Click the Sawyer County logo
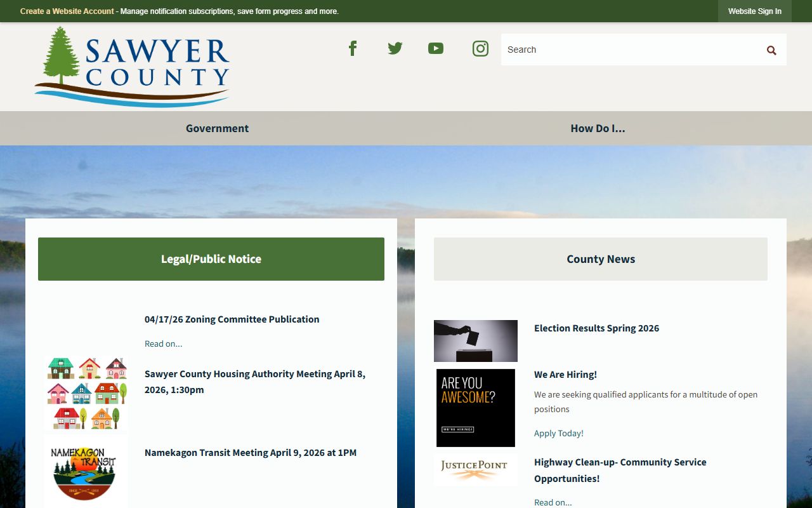 132,67
